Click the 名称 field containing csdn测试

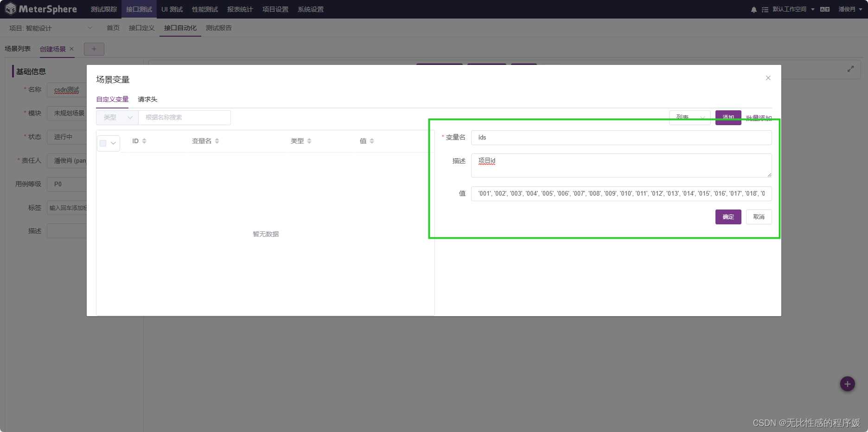click(67, 89)
